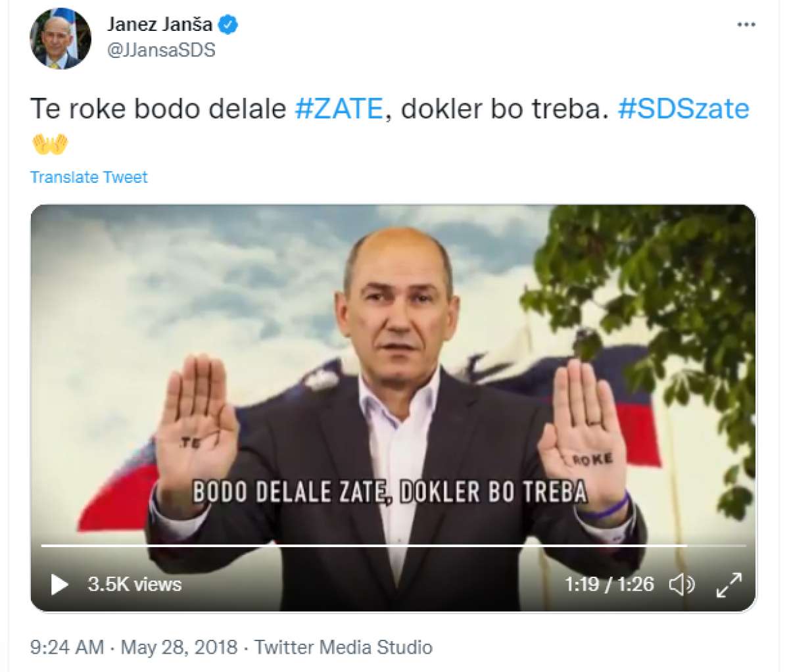789x672 pixels.
Task: Click the video progress bar
Action: point(393,545)
